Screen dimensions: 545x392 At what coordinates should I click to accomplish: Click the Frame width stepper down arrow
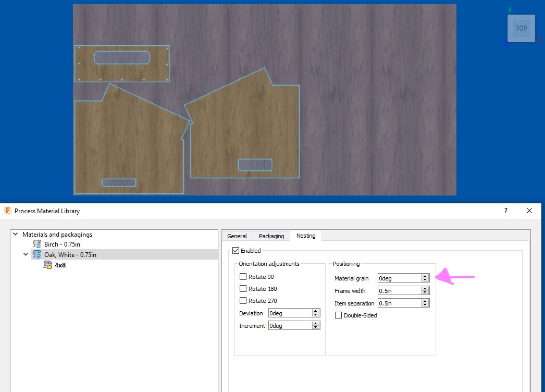point(426,292)
